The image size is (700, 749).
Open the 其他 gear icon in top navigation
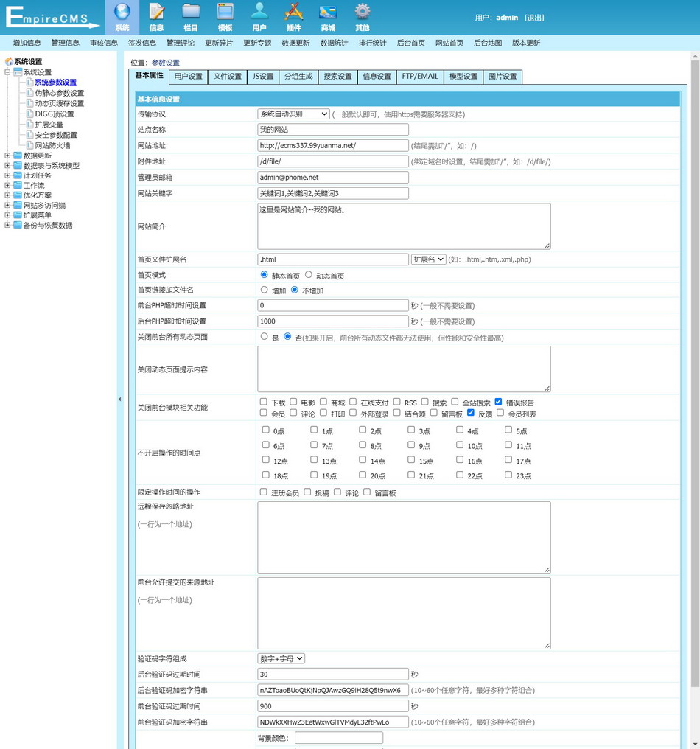tap(363, 12)
